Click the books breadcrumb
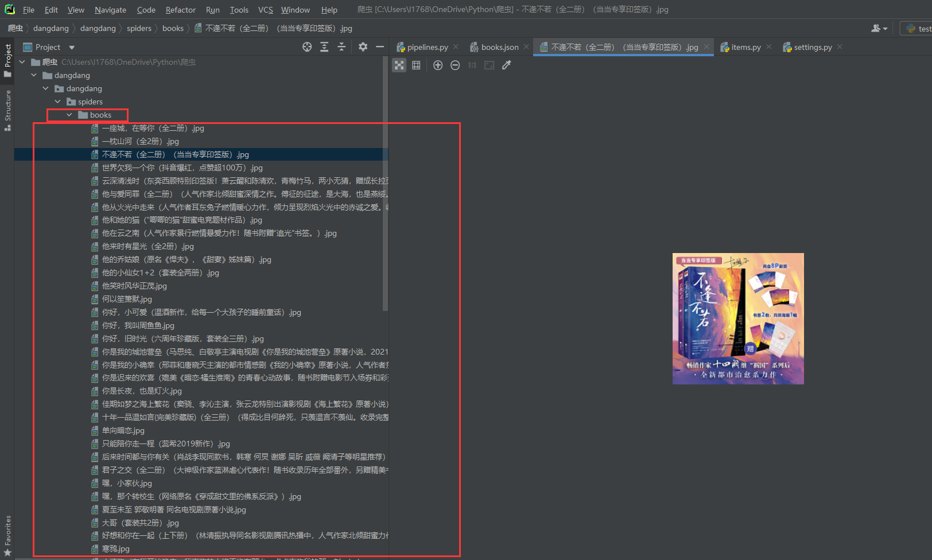Screen dimensions: 932x560 [x=173, y=28]
